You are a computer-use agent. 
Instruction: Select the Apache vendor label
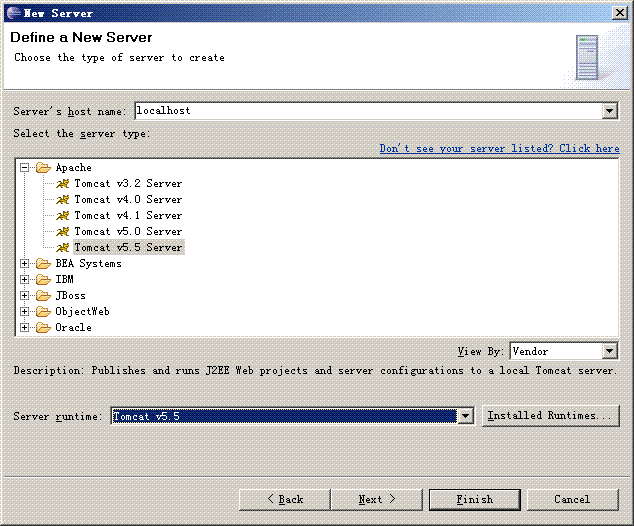point(74,168)
